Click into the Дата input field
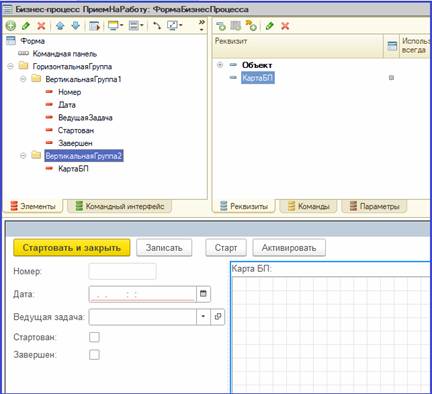432x394 pixels. (x=143, y=294)
